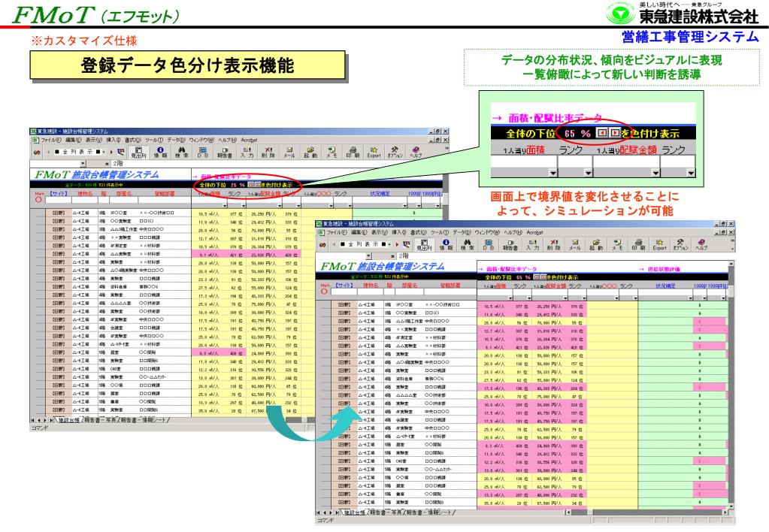Increase percentage with right arrow in enlarged callout
Screen dimensions: 769x532
pyautogui.click(x=614, y=133)
